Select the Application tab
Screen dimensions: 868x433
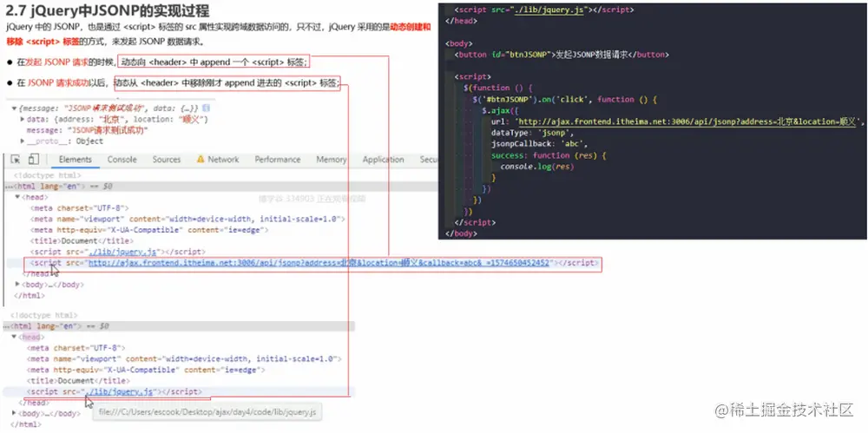(383, 160)
